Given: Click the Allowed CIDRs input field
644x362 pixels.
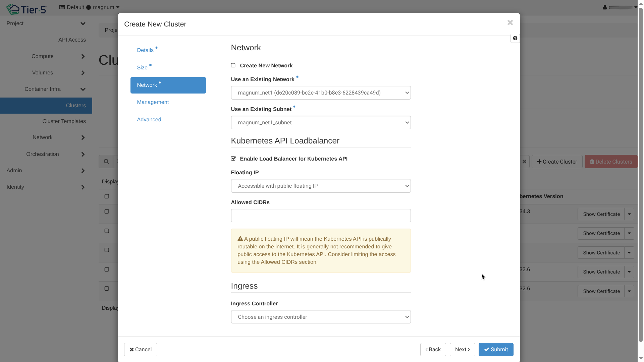Looking at the screenshot, I should (x=321, y=216).
